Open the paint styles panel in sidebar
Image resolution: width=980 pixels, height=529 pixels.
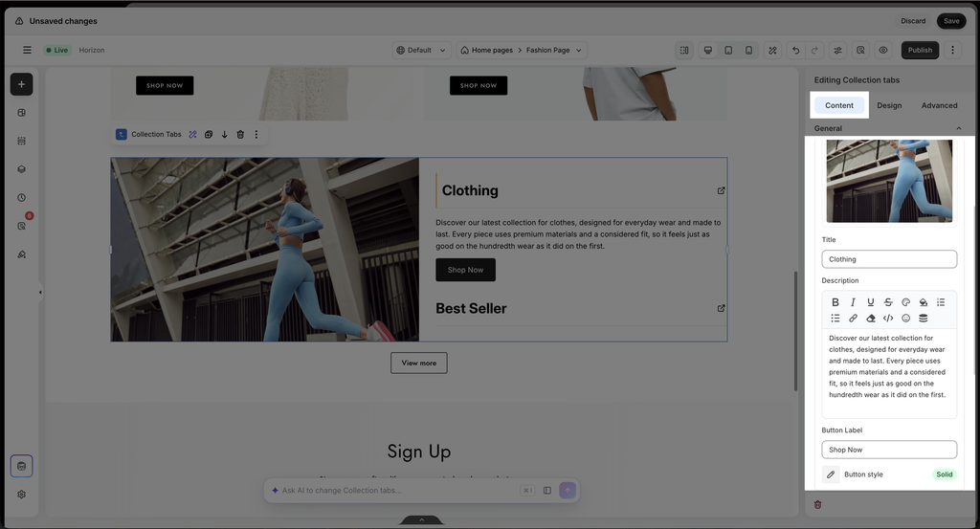[21, 254]
